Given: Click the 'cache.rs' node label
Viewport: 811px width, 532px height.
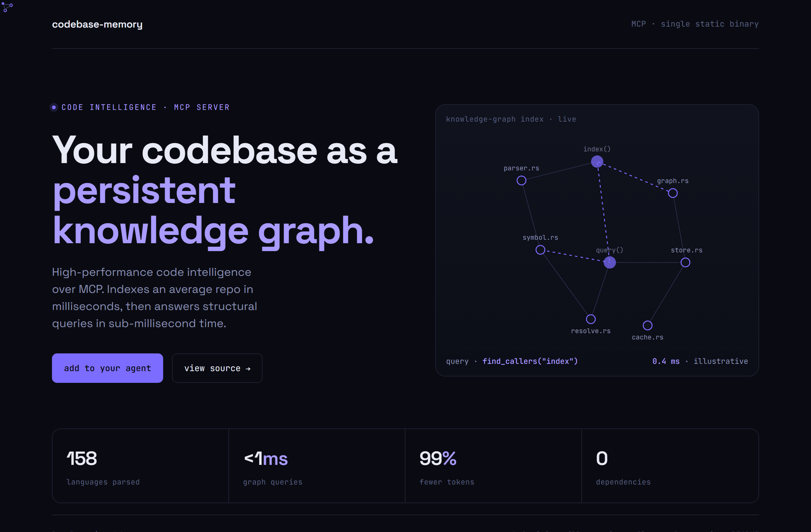Looking at the screenshot, I should (648, 337).
